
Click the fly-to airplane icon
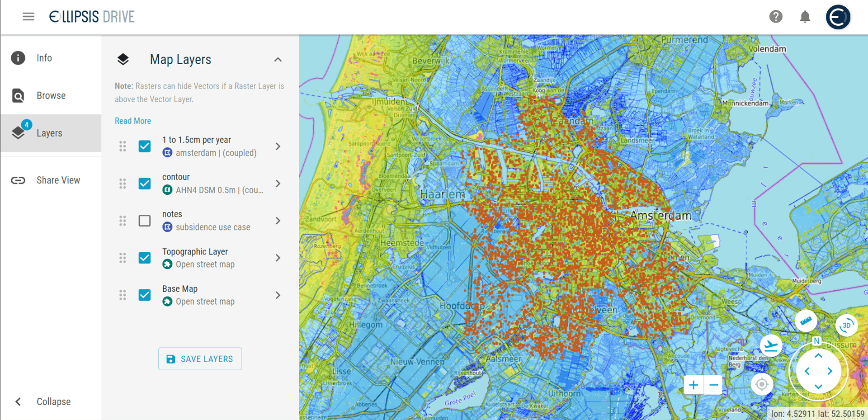(x=771, y=346)
